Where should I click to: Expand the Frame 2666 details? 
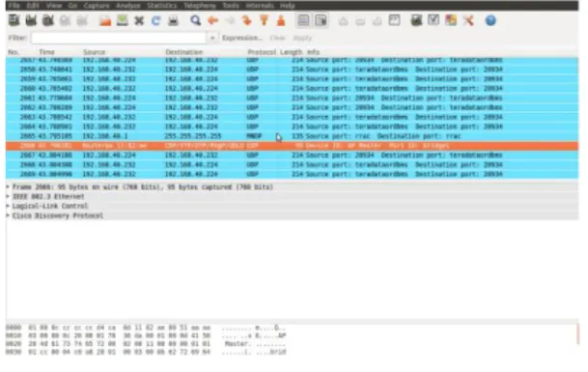(x=8, y=186)
